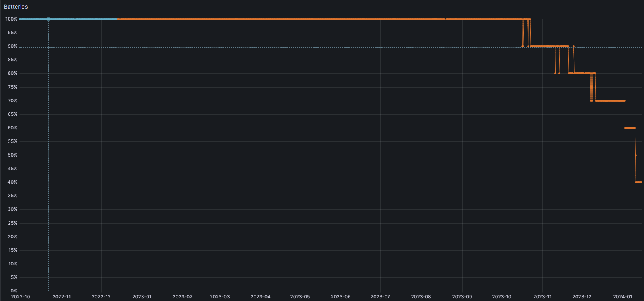Click the 50% label on the Y axis
This screenshot has height=301, width=644.
coord(12,155)
